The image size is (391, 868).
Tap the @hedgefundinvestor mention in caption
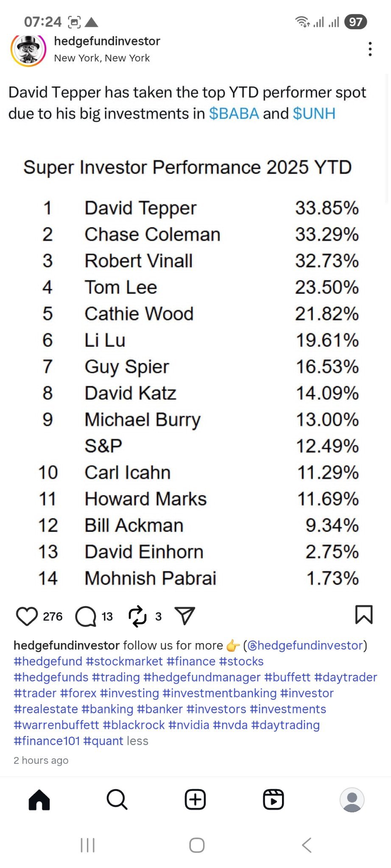tap(305, 645)
